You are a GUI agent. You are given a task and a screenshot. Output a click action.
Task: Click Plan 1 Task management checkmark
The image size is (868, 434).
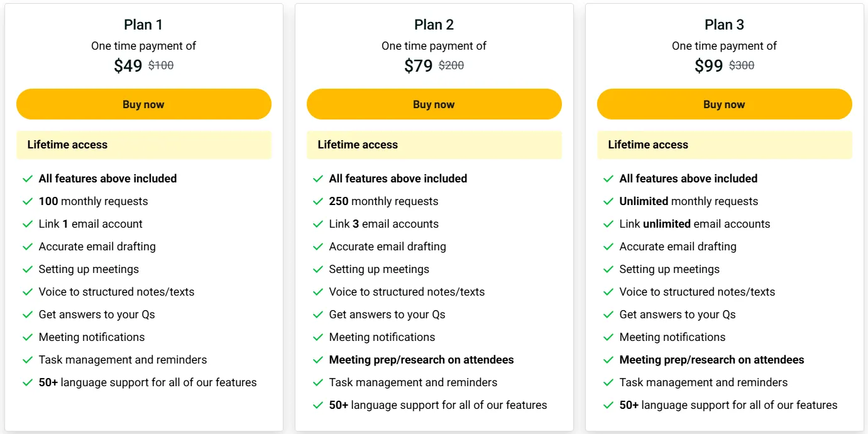click(28, 360)
